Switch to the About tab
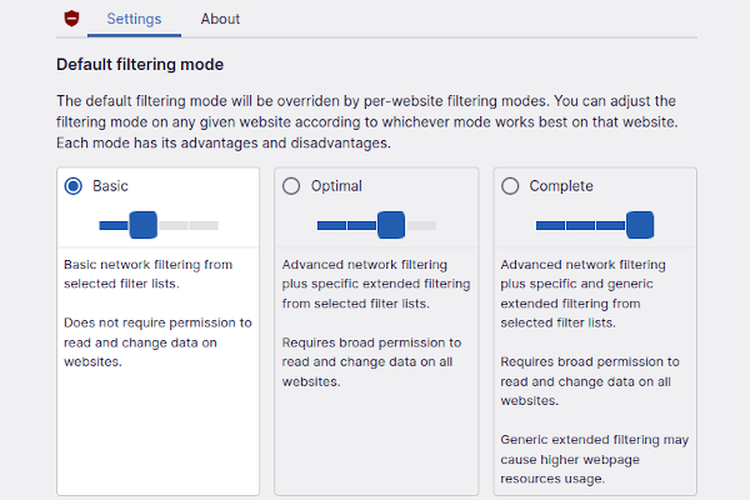This screenshot has height=500, width=750. (220, 18)
